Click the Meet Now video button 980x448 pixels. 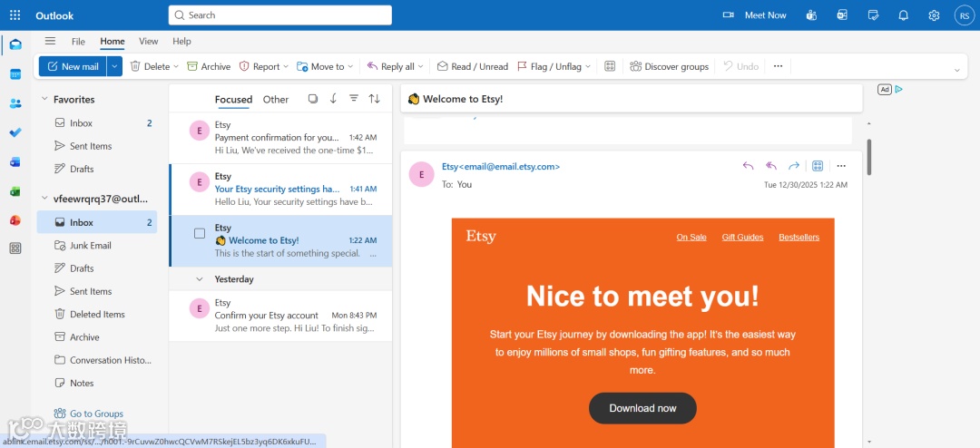pyautogui.click(x=754, y=15)
